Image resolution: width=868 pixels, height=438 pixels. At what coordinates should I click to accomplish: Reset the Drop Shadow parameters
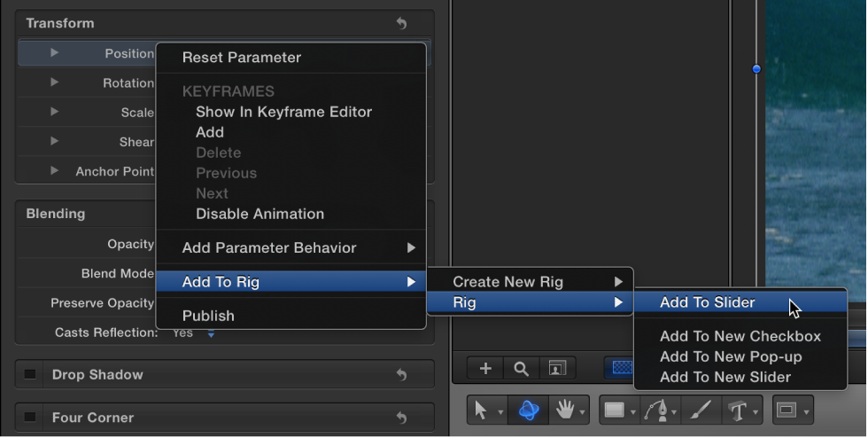coord(402,375)
